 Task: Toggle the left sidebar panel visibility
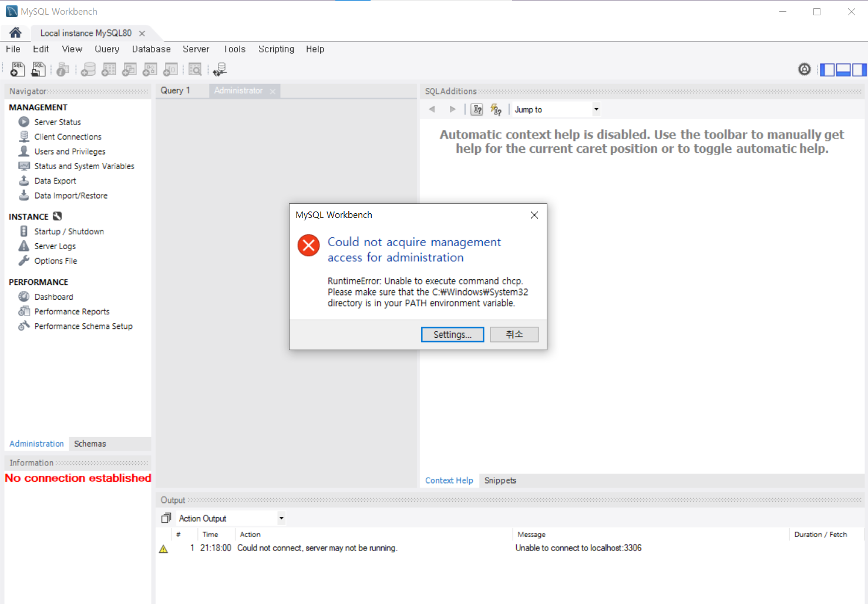pyautogui.click(x=827, y=69)
